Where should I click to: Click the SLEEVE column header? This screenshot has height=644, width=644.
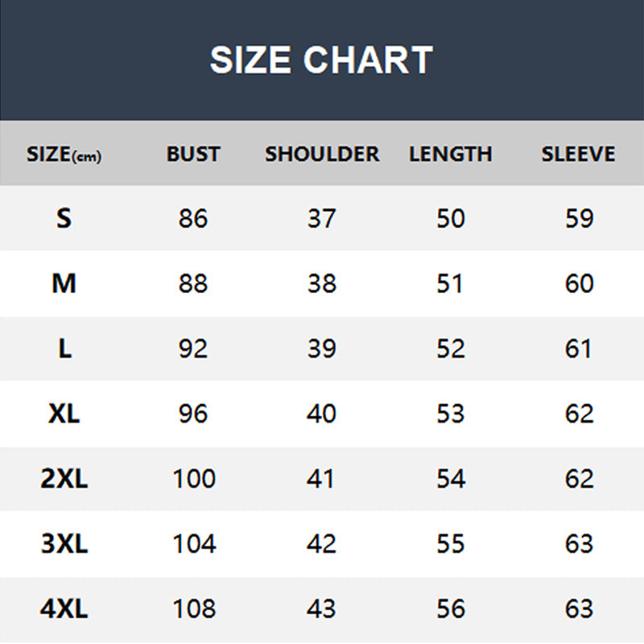578,154
